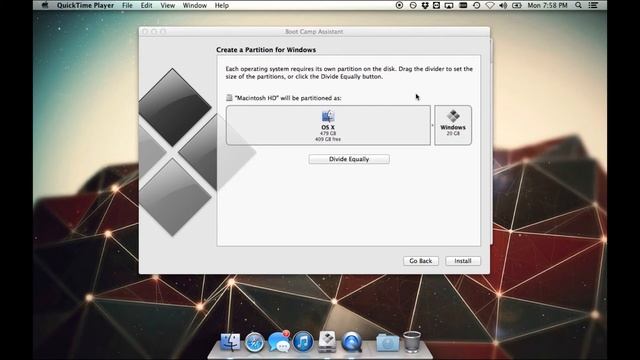Viewport: 640px width, 360px height.
Task: Click the 'Create a Partition for Windows' heading
Action: click(266, 50)
